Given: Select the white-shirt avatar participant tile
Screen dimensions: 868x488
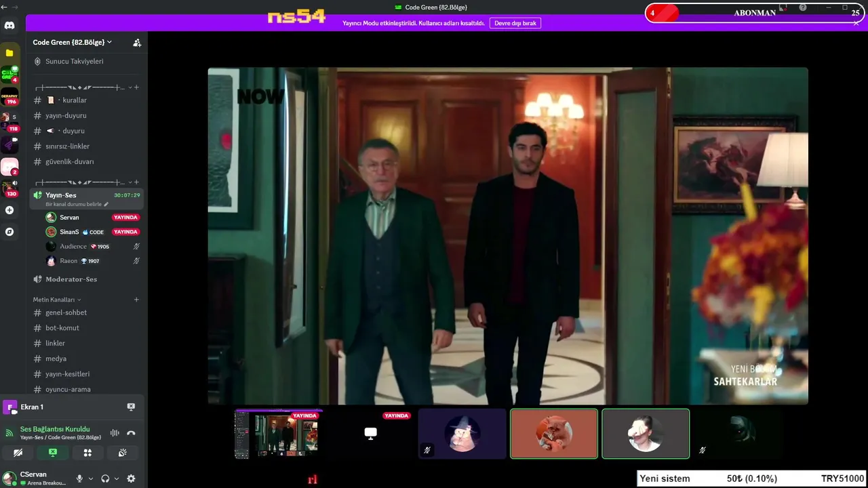Looking at the screenshot, I should tap(646, 434).
